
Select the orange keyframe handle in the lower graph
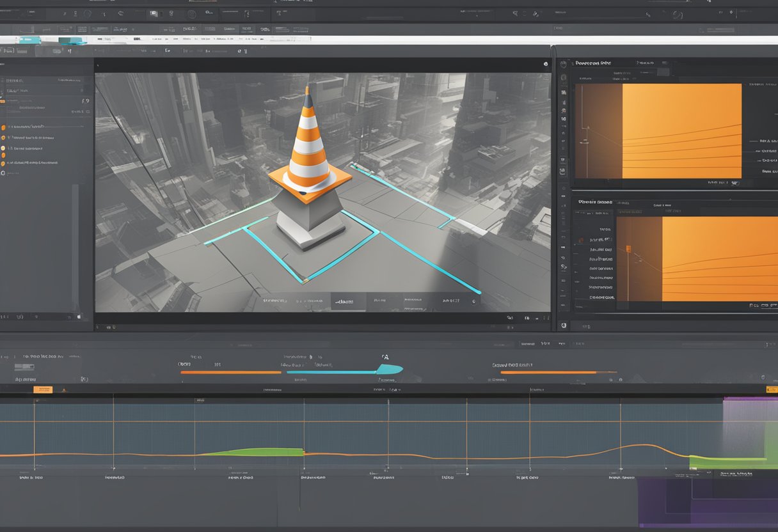coord(628,248)
